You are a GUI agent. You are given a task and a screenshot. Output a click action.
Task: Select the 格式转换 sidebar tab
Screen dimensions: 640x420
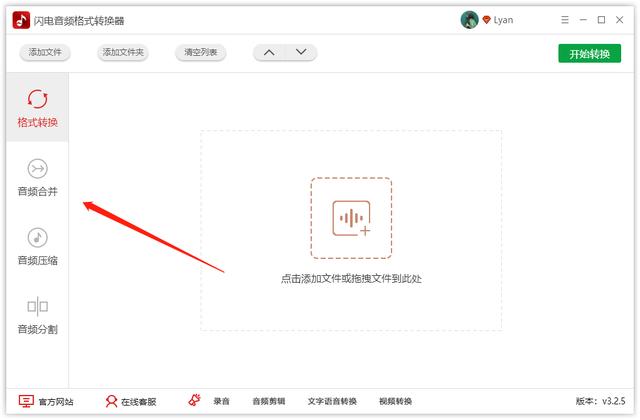[38, 108]
